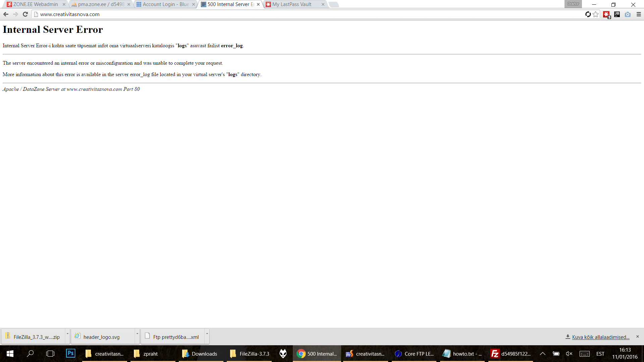Close the pma.zone.ee tab
This screenshot has width=644, height=362.
click(x=129, y=4)
